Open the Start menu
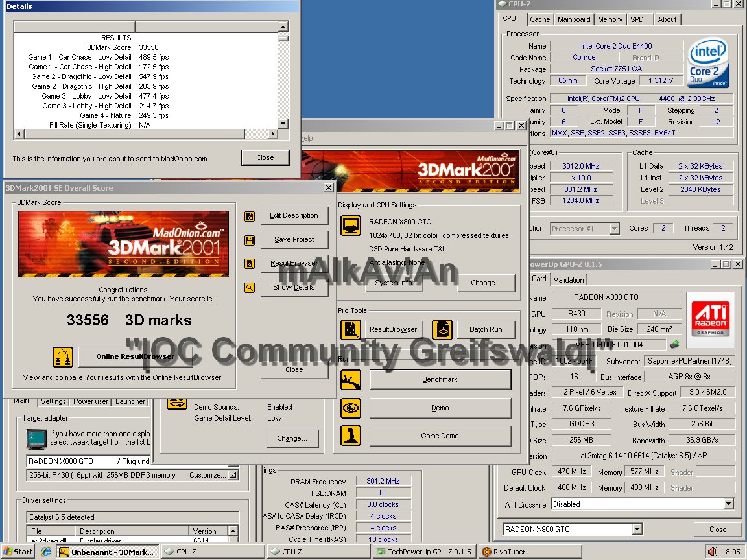Screen dimensions: 747x560 [x=18, y=552]
